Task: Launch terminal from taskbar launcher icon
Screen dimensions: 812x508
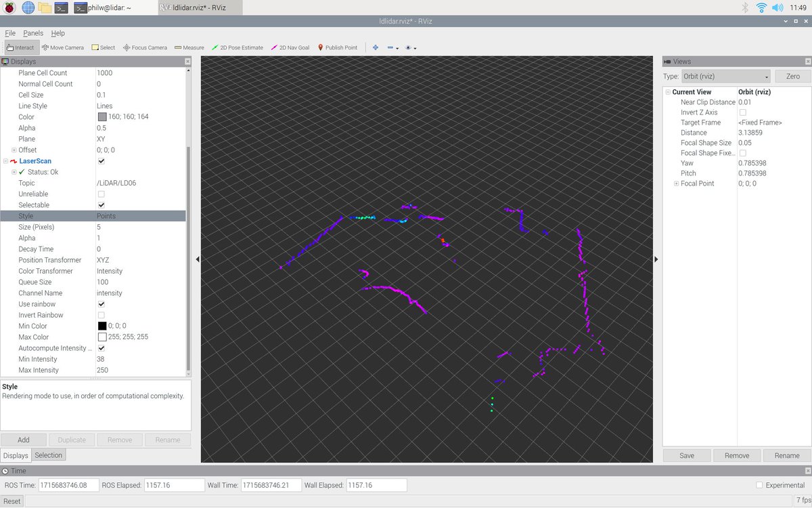Action: pos(62,7)
